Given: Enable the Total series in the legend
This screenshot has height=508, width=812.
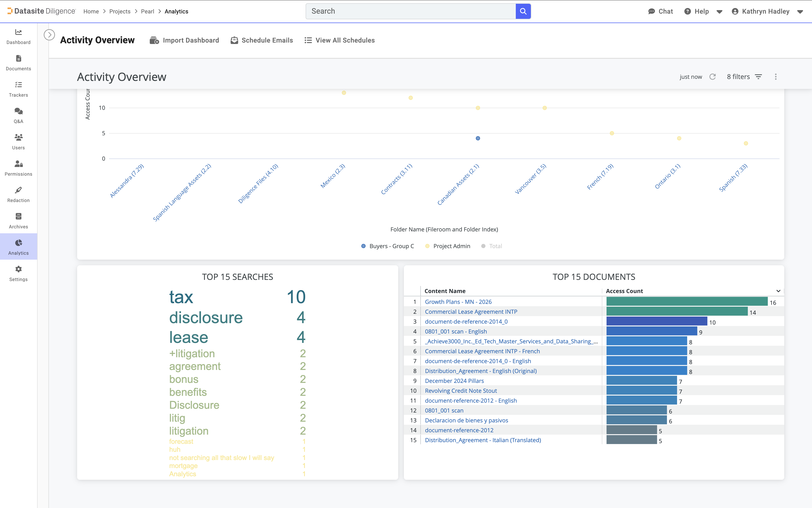Looking at the screenshot, I should click(x=491, y=246).
